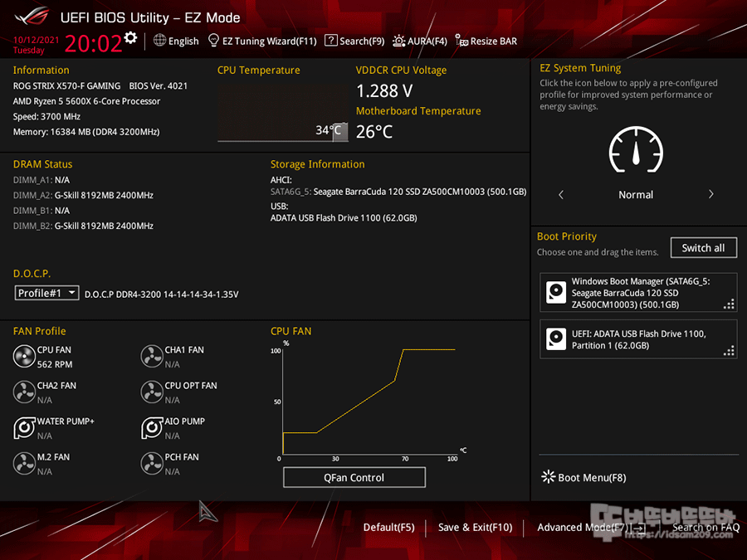Click the Switch all button
Viewport: 747px width, 560px height.
pos(703,247)
